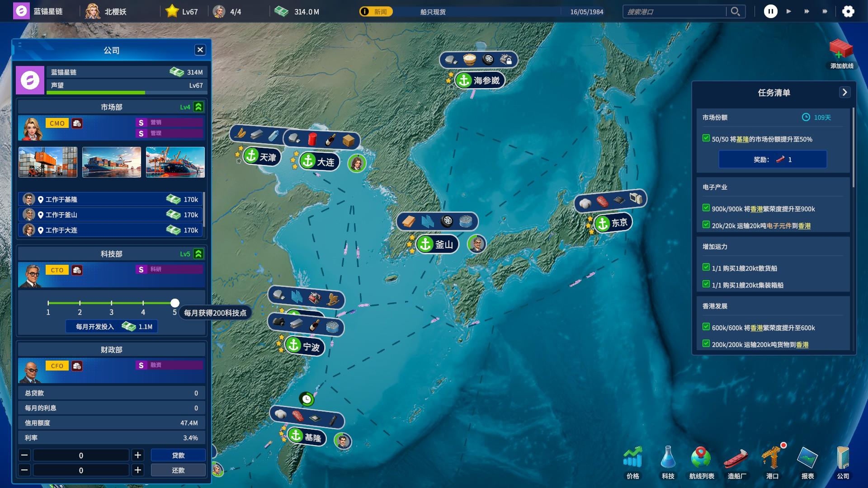868x488 pixels.
Task: Open the 港口 port crane icon
Action: [x=772, y=457]
